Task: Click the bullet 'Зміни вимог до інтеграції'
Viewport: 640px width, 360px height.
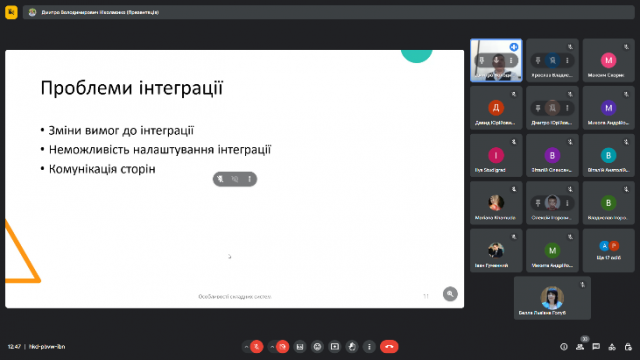Action: point(121,131)
